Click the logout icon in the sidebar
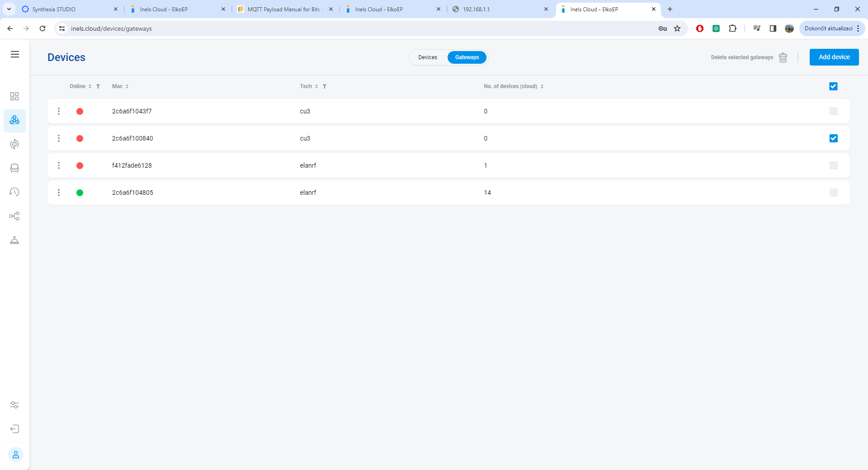The image size is (868, 470). coord(14,429)
